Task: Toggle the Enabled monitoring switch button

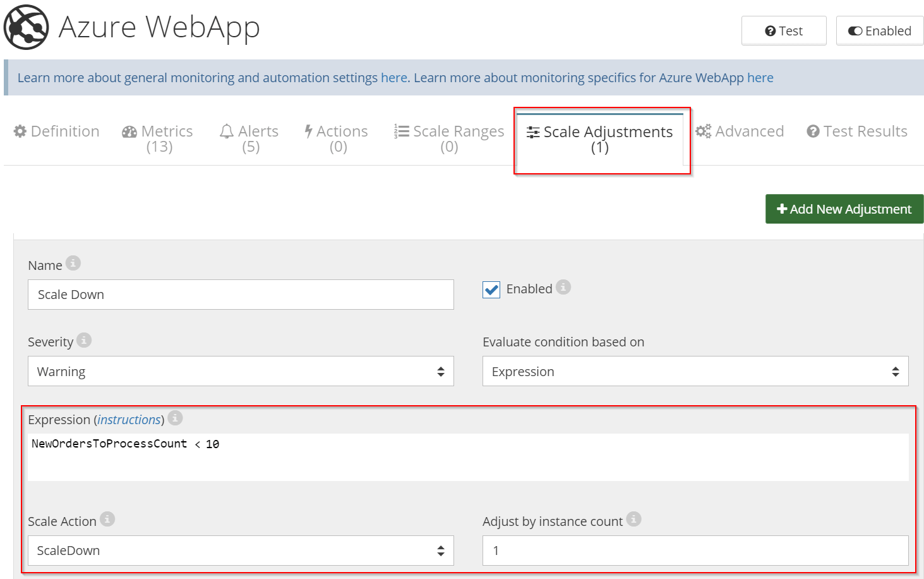Action: coord(880,31)
